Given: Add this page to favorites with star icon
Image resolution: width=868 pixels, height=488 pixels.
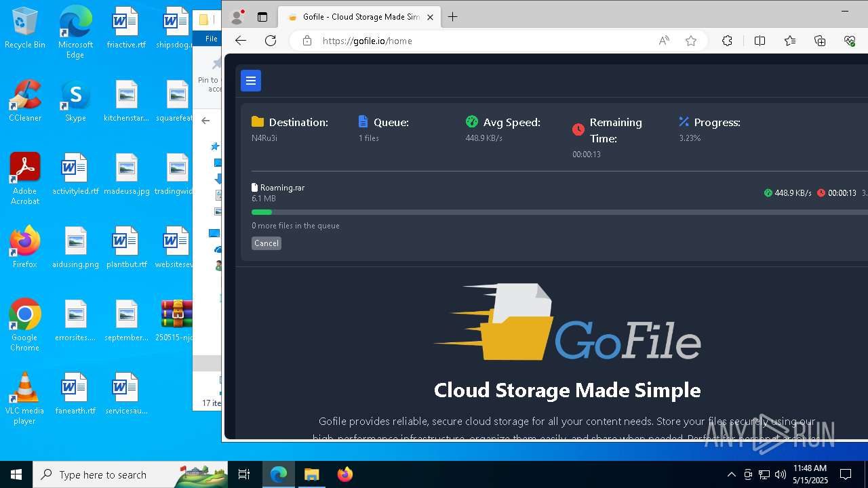Looking at the screenshot, I should 691,41.
